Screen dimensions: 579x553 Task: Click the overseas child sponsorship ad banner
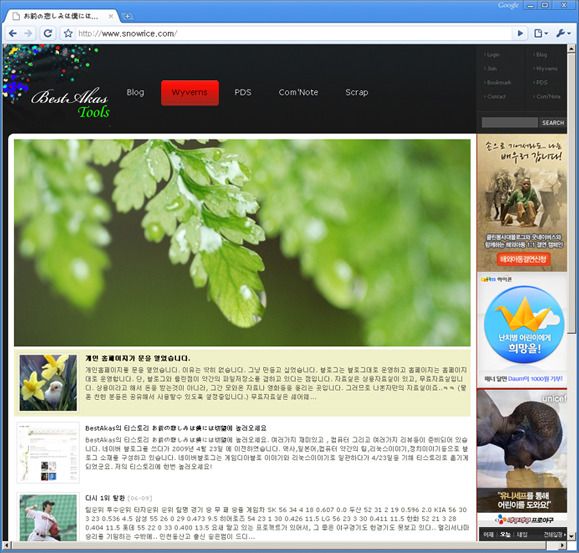522,203
